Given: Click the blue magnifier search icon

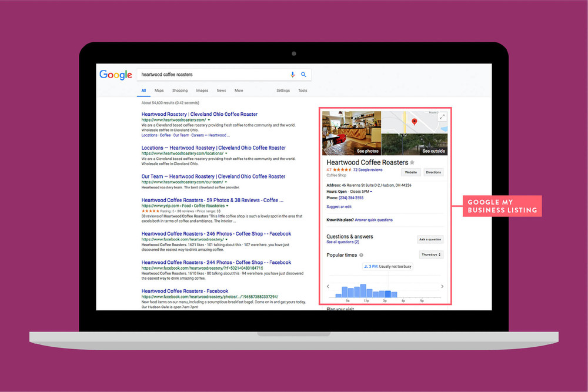Looking at the screenshot, I should click(x=303, y=75).
